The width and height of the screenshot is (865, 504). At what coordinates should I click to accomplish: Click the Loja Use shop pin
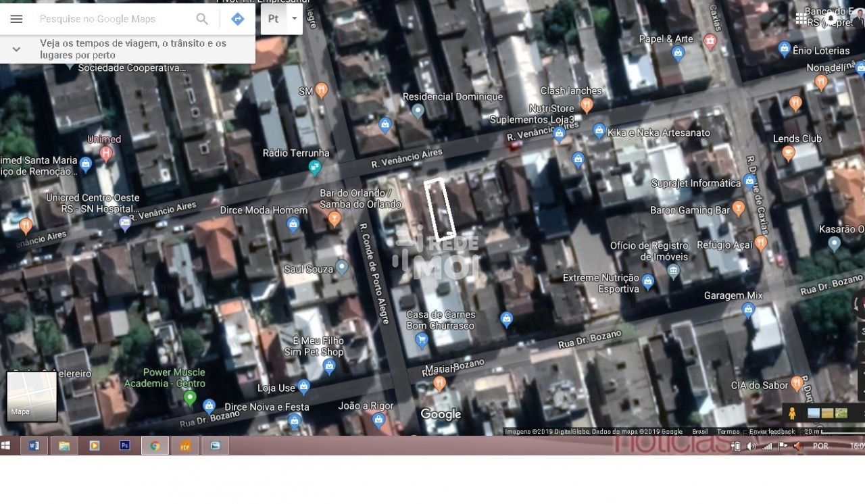click(x=304, y=387)
